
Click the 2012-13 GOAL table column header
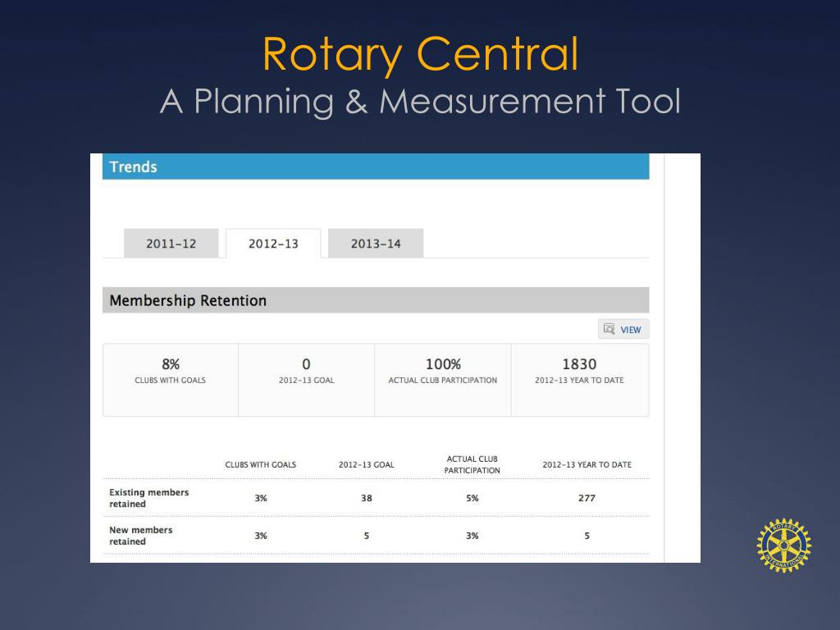coord(367,464)
